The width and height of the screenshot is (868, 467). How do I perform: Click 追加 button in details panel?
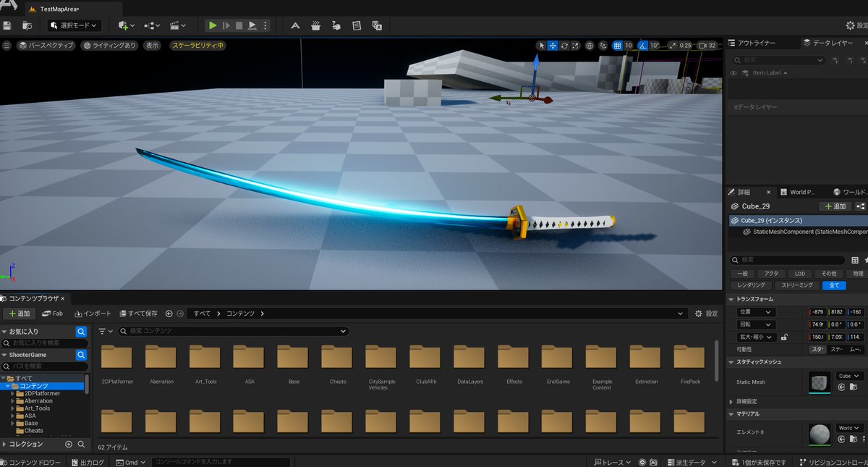834,206
